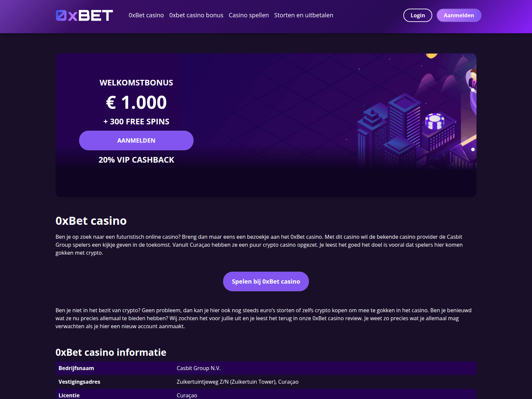Click the 0xBet casino informatie heading
Image resolution: width=532 pixels, height=399 pixels.
pos(111,352)
